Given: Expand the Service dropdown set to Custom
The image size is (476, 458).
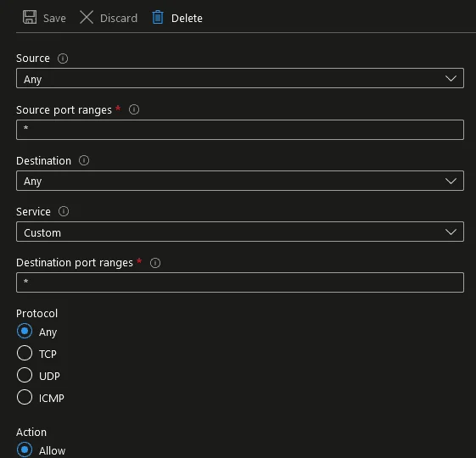Looking at the screenshot, I should 240,232.
